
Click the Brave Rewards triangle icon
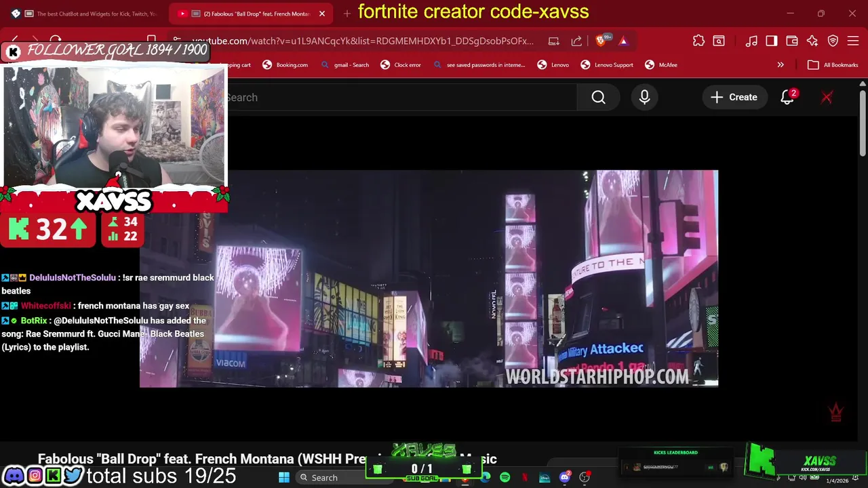pos(623,41)
